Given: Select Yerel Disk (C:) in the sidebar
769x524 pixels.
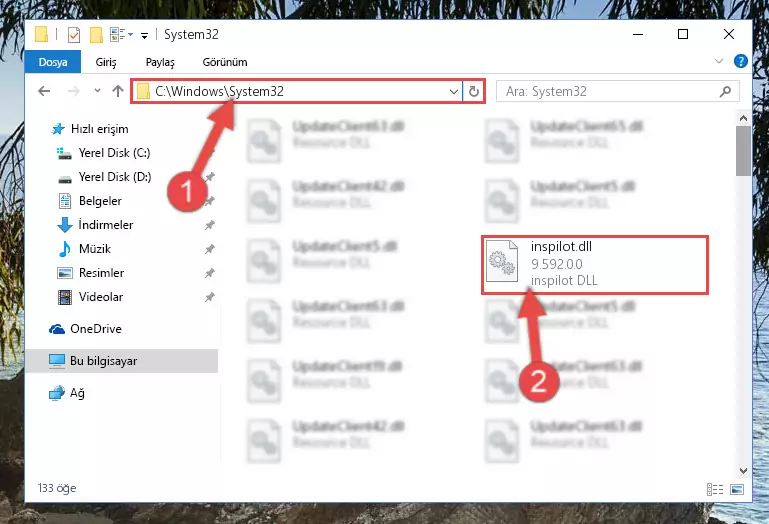Looking at the screenshot, I should (103, 153).
